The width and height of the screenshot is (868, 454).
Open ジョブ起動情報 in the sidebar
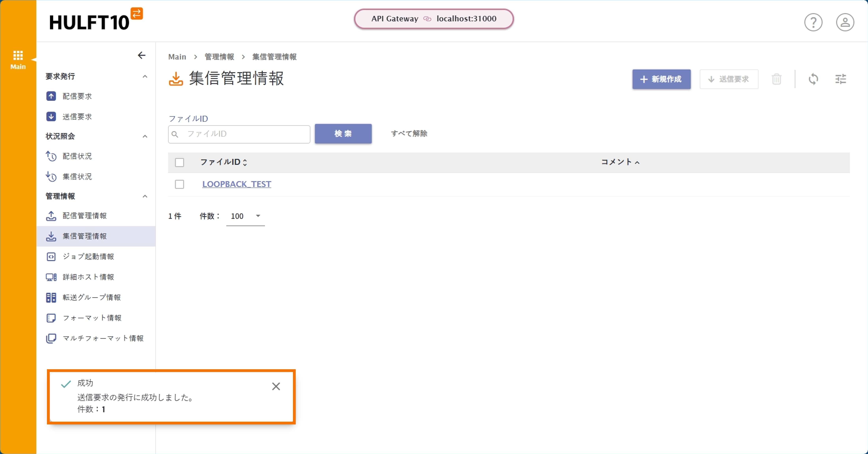point(88,257)
